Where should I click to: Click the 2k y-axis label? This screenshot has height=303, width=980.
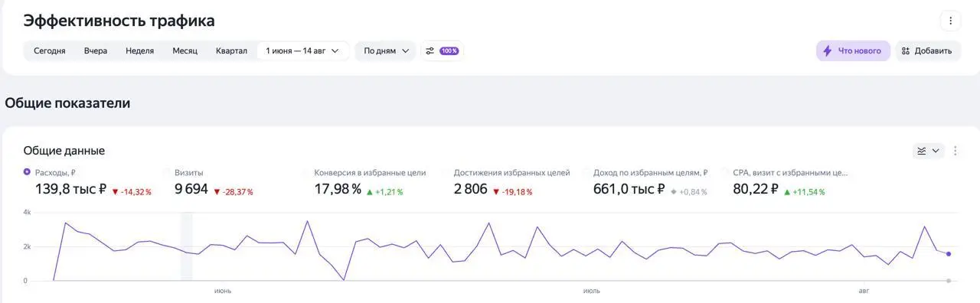click(27, 246)
